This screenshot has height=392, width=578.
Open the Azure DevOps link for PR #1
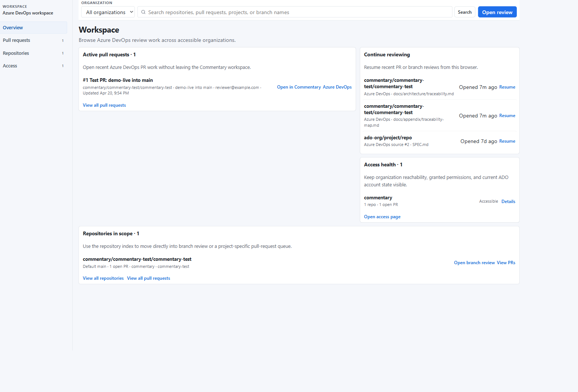337,87
